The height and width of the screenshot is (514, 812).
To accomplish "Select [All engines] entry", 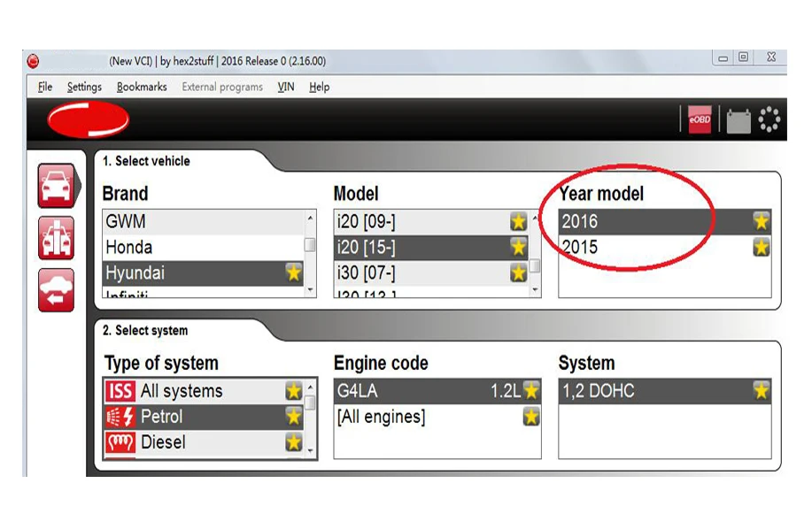I will 437,416.
